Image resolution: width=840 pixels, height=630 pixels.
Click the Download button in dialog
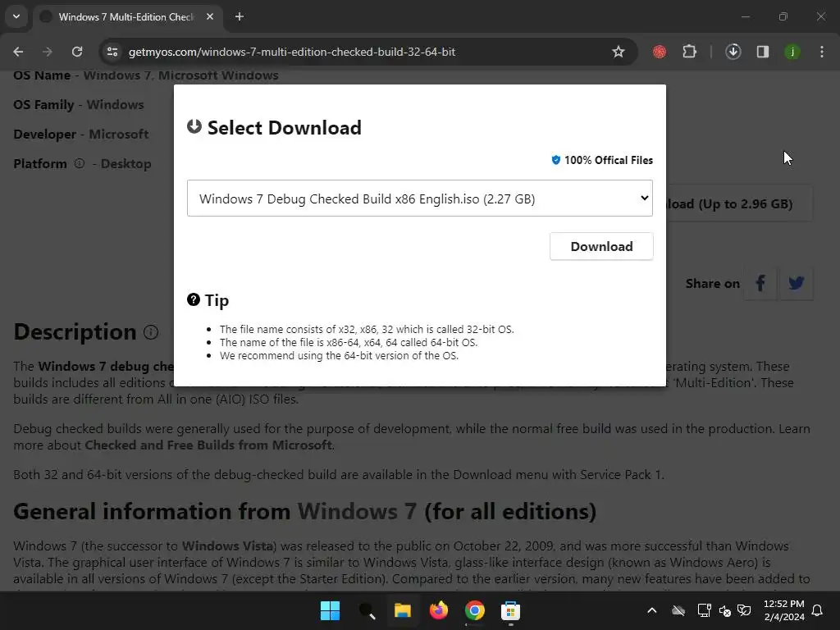pyautogui.click(x=601, y=246)
